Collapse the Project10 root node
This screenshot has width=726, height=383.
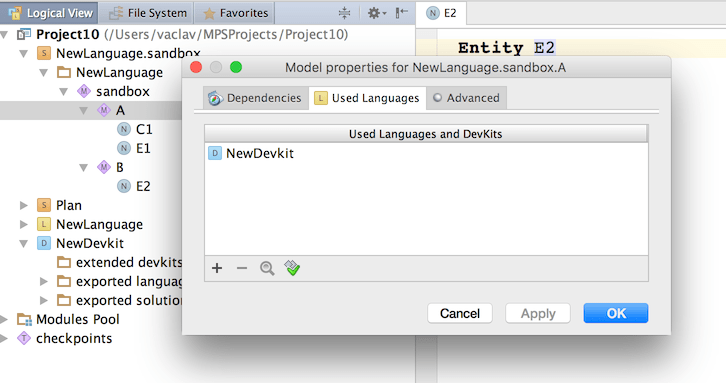pyautogui.click(x=4, y=34)
